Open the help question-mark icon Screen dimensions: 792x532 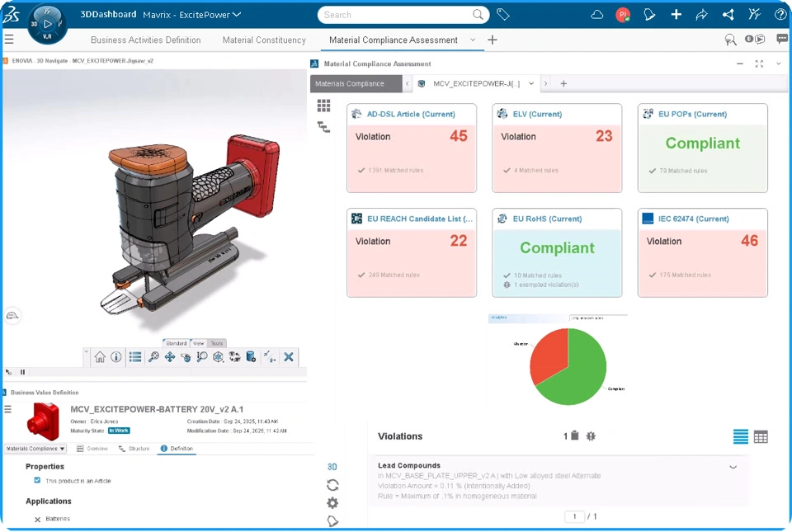point(780,15)
